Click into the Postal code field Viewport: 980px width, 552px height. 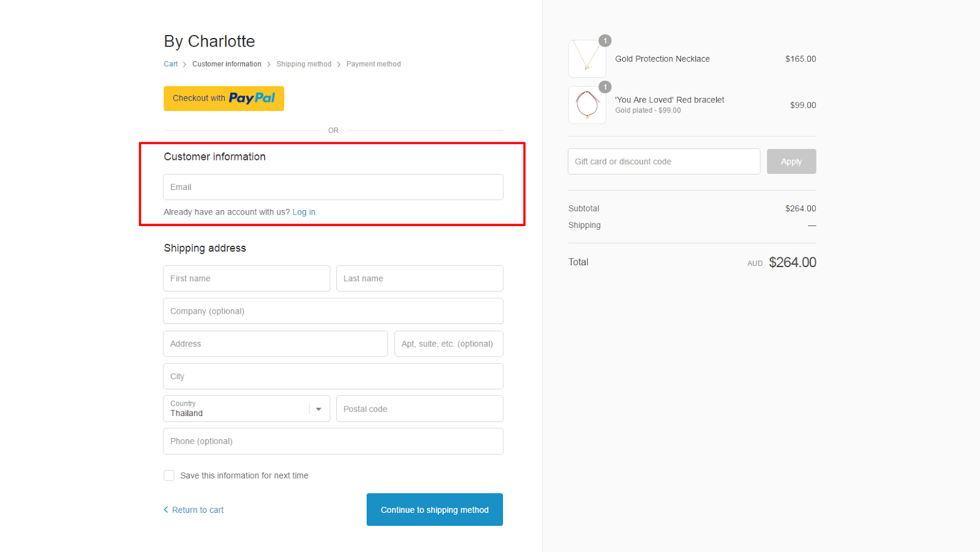[420, 409]
